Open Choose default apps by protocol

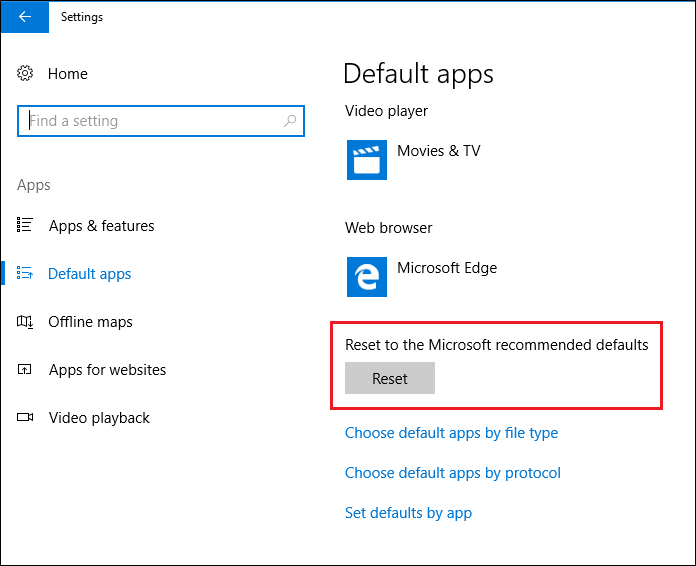(453, 473)
